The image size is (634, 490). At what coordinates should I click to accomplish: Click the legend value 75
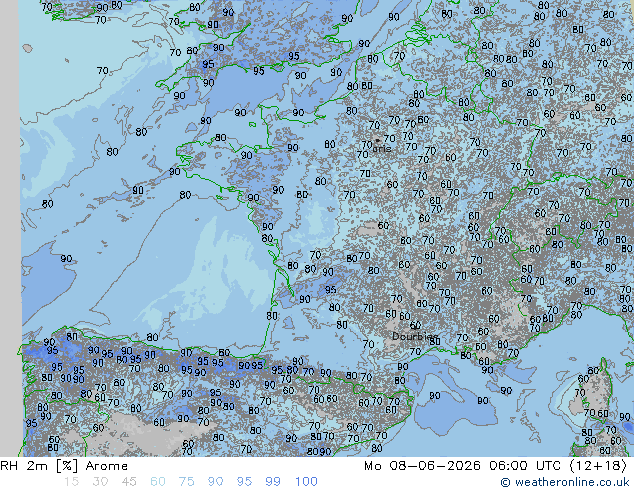(186, 482)
